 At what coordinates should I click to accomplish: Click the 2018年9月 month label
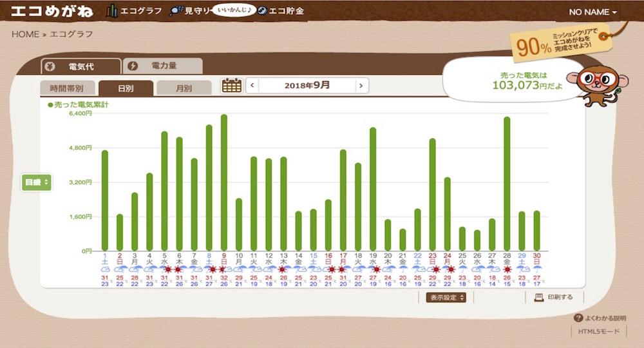tap(307, 86)
